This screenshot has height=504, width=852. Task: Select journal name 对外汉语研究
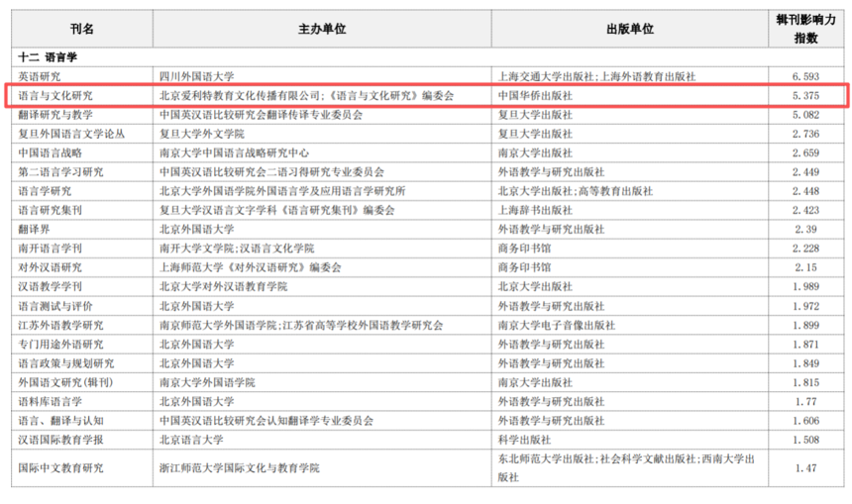coord(50,267)
